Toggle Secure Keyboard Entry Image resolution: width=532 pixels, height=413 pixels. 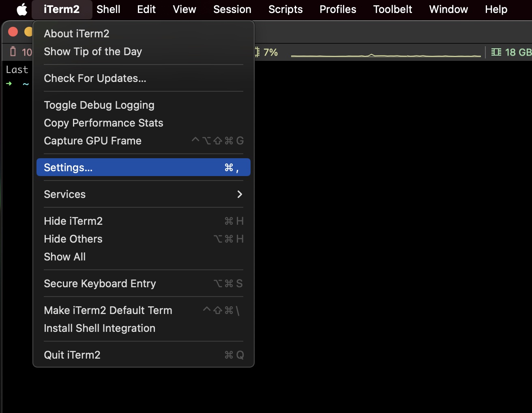144,284
